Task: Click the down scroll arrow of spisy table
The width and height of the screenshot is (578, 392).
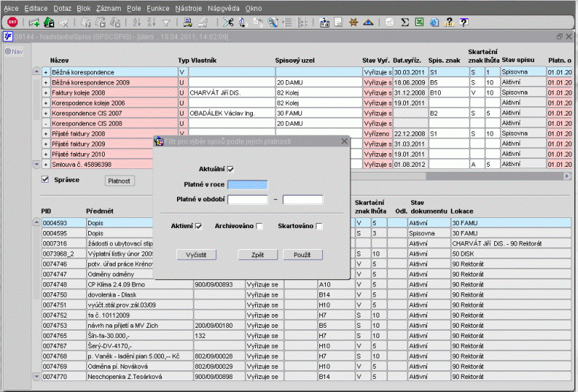Action: pos(37,165)
